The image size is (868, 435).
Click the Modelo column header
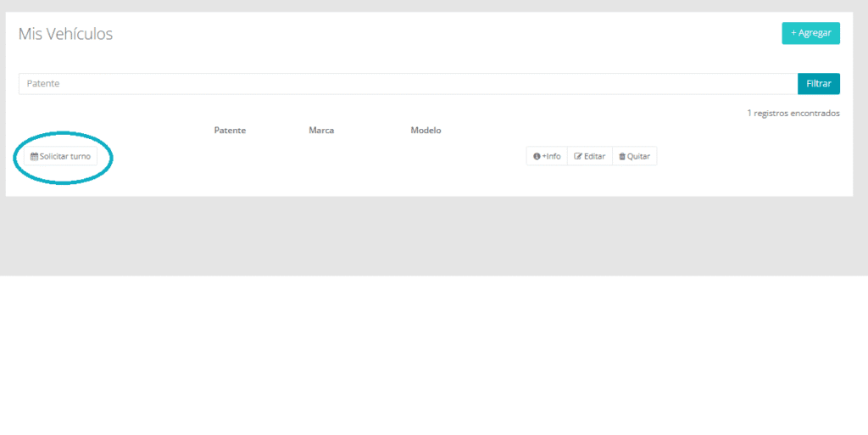[426, 131]
